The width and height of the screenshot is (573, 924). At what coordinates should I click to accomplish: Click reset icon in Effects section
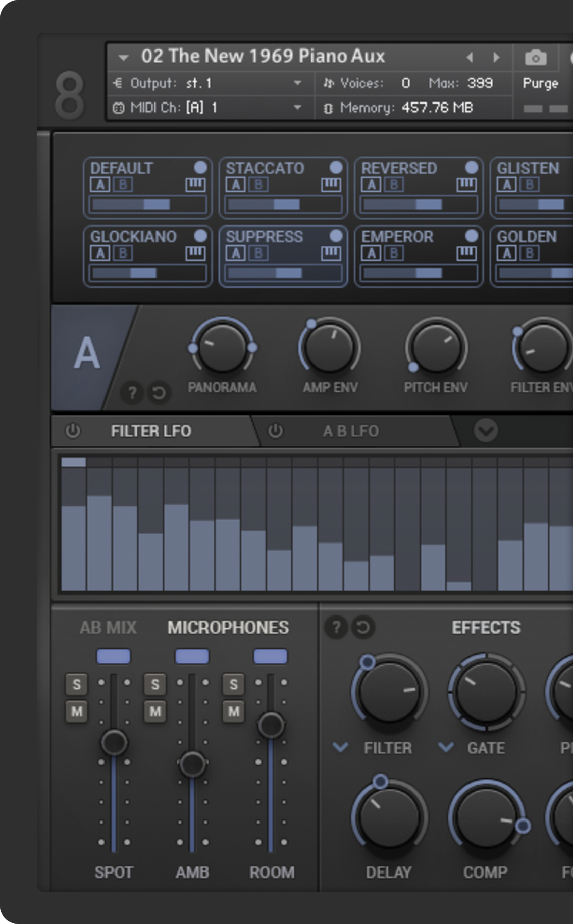tap(363, 628)
